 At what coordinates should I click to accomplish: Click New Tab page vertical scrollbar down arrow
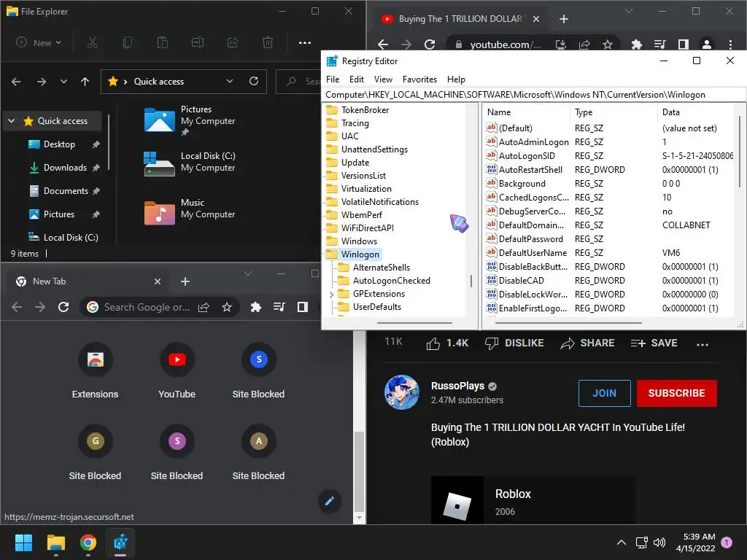point(359,518)
